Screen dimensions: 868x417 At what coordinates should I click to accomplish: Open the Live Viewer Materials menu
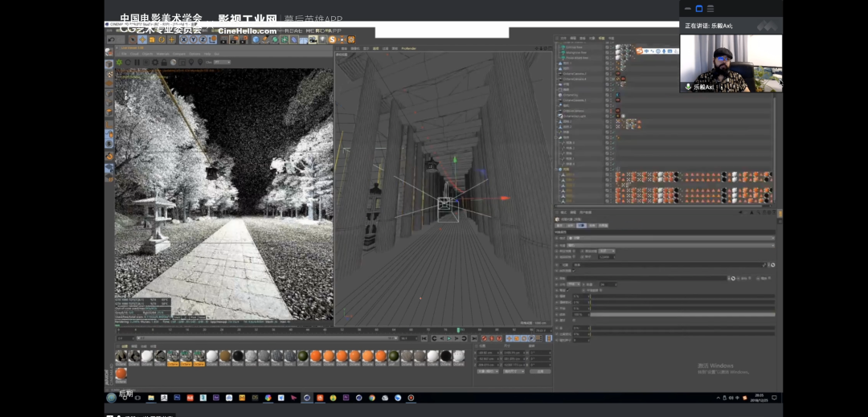pyautogui.click(x=163, y=54)
